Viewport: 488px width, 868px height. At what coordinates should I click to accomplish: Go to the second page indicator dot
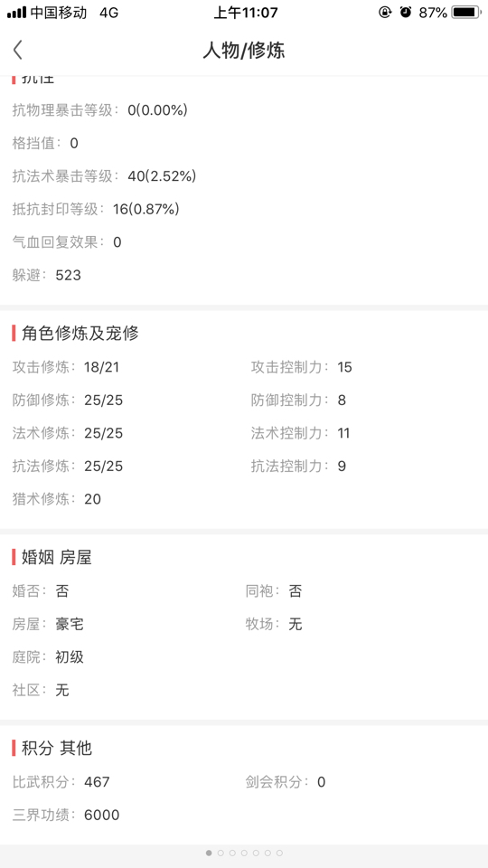[x=221, y=853]
